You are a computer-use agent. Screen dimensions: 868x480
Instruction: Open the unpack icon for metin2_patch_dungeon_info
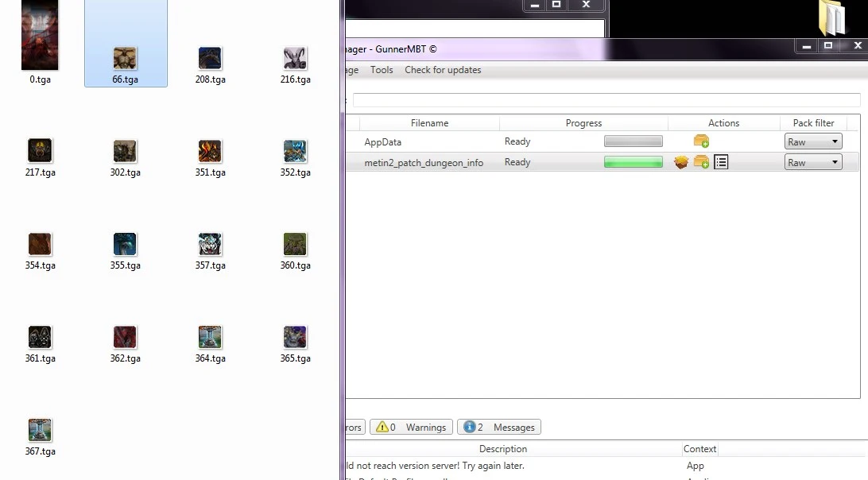coord(681,161)
